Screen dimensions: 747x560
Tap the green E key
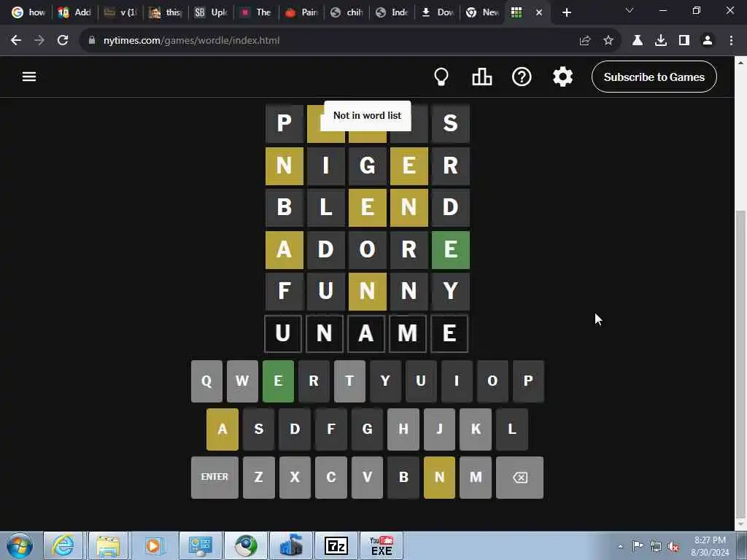(278, 381)
